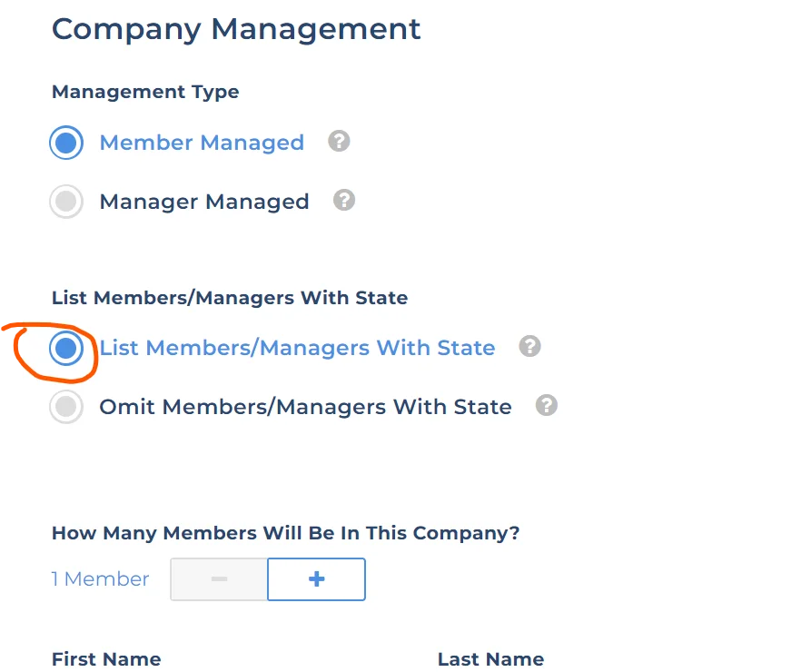801x672 pixels.
Task: Click the Last Name field label
Action: (490, 659)
